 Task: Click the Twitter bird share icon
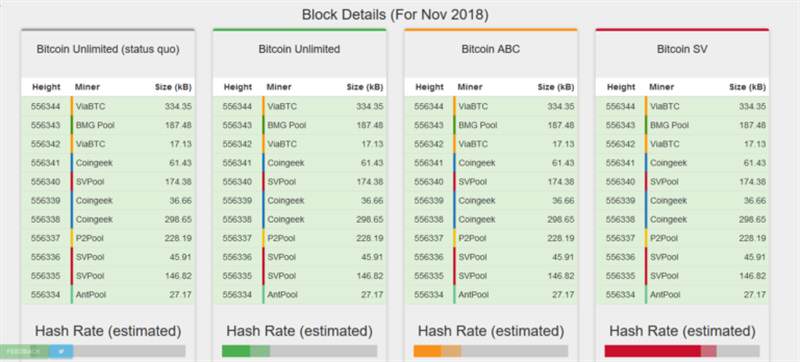61,351
